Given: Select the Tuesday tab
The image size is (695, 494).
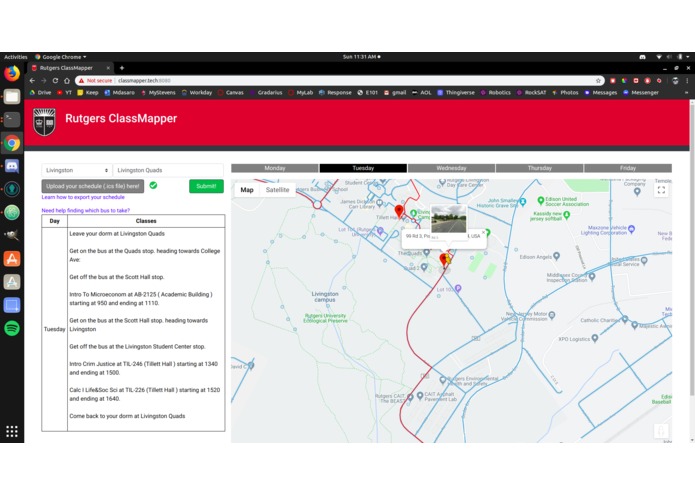Looking at the screenshot, I should (x=363, y=168).
